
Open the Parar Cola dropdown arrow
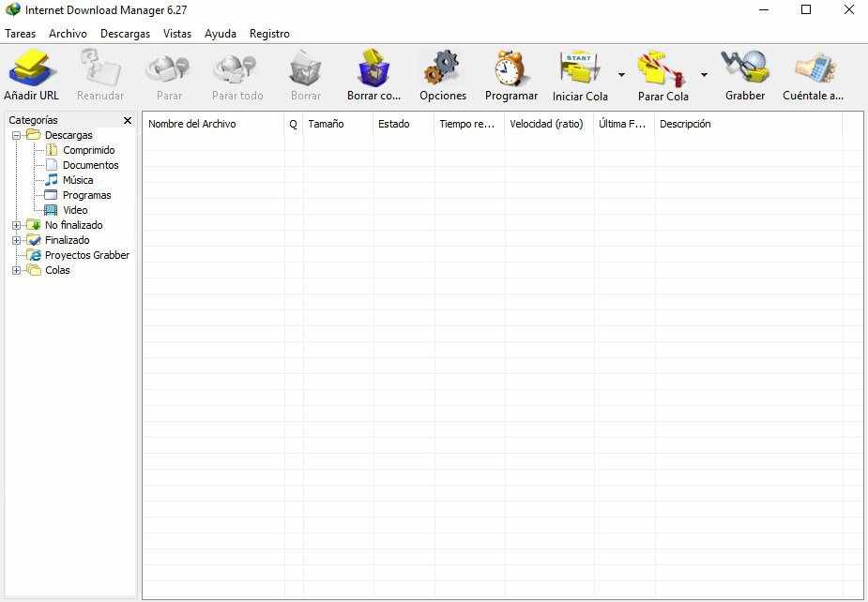click(x=704, y=72)
